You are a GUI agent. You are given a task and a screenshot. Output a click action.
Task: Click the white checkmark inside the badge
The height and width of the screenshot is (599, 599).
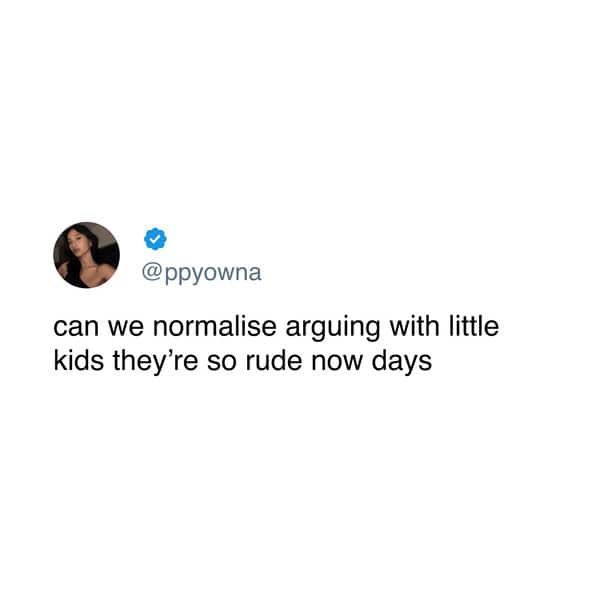click(x=155, y=239)
